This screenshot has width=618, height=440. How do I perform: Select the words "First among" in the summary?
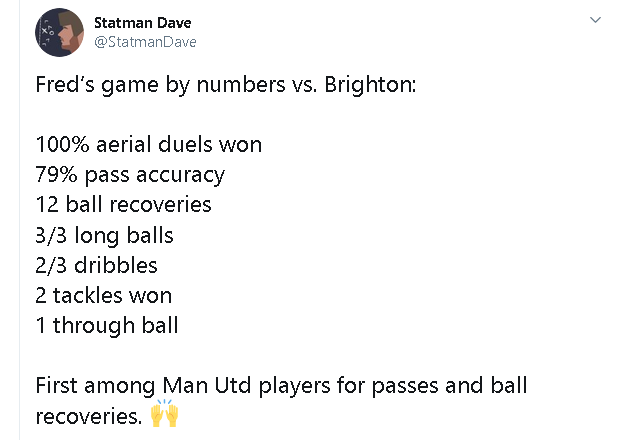click(95, 386)
